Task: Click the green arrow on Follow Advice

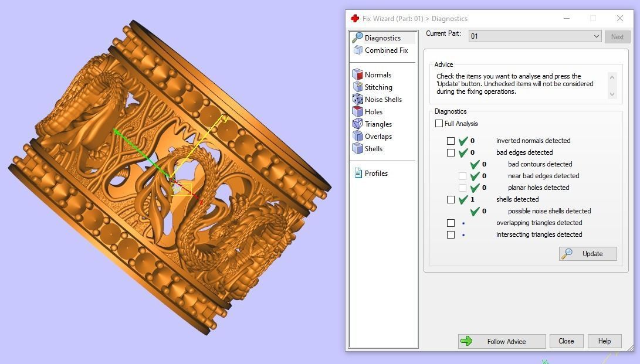Action: pos(466,341)
